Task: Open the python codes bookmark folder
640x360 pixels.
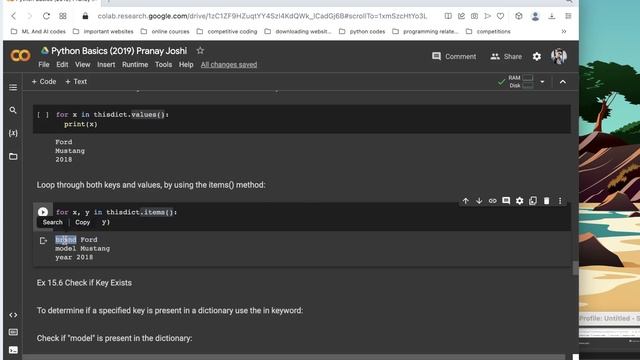Action: point(362,31)
